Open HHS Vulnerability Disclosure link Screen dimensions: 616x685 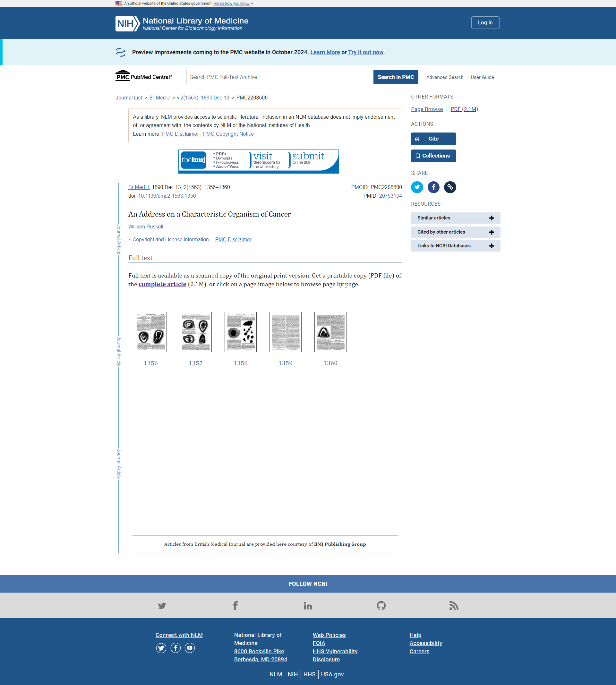coord(335,655)
